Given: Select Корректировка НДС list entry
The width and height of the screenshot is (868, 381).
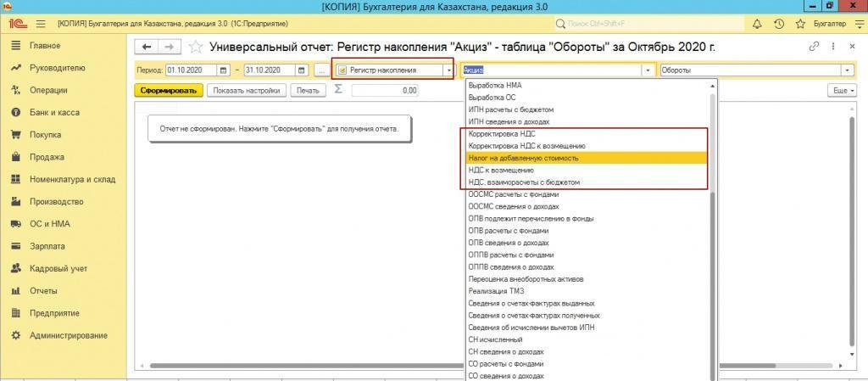Looking at the screenshot, I should tap(502, 134).
